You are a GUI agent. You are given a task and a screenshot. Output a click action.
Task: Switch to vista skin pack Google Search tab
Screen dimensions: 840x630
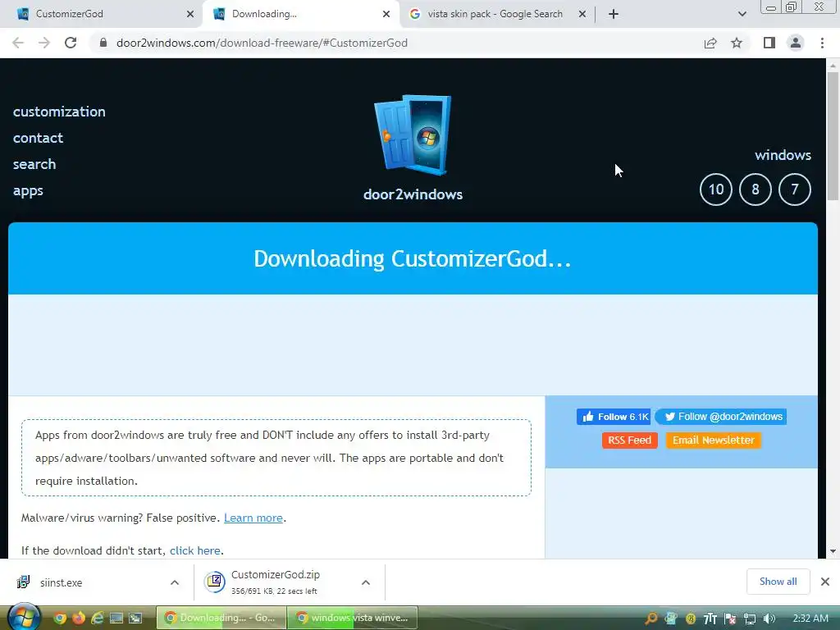(495, 14)
